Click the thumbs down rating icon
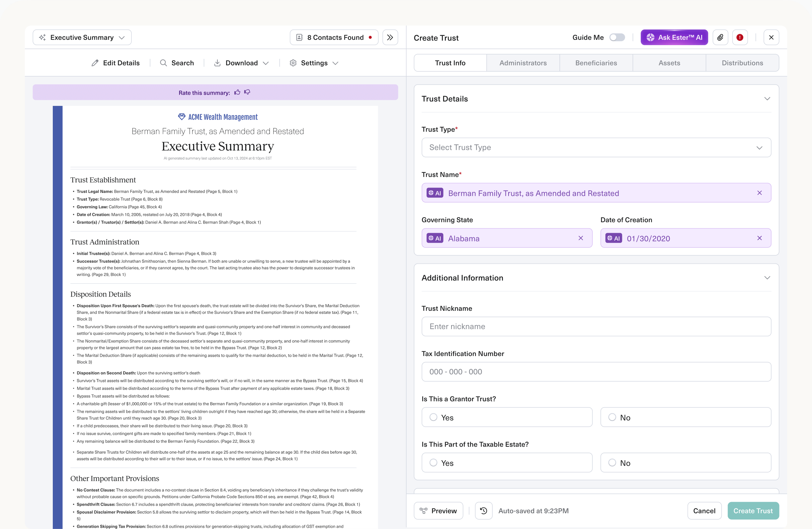The height and width of the screenshot is (529, 812). tap(247, 92)
